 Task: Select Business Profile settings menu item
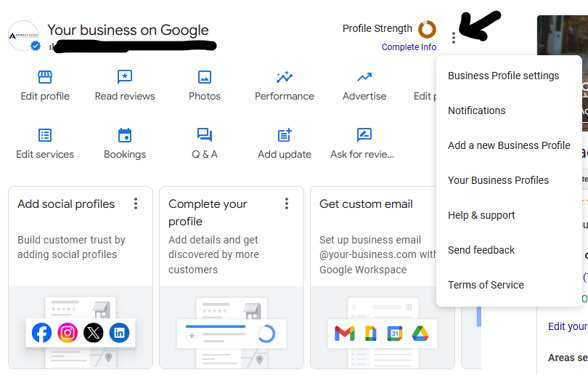(503, 76)
